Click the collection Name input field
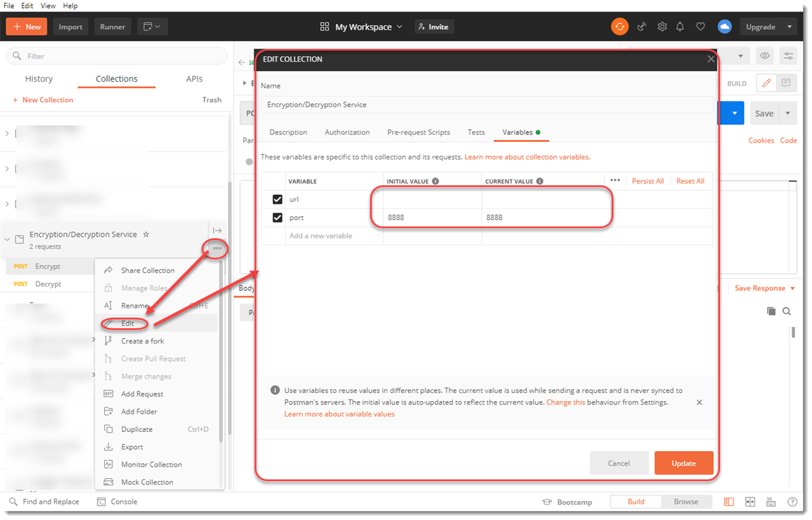The image size is (812, 520). pyautogui.click(x=487, y=105)
